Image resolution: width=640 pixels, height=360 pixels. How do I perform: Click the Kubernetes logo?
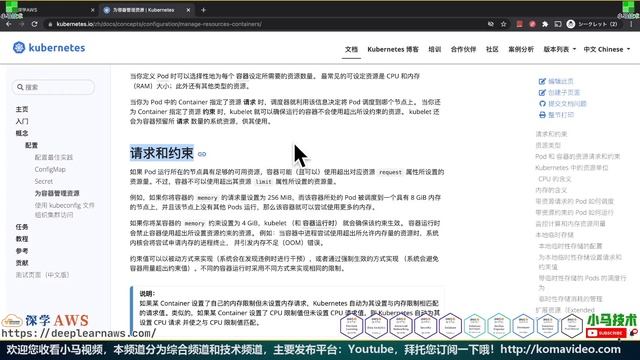(x=49, y=48)
